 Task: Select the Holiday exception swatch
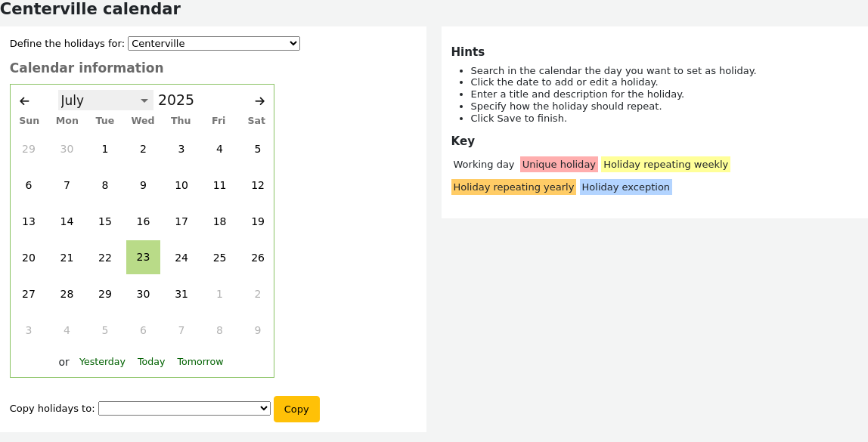[625, 187]
